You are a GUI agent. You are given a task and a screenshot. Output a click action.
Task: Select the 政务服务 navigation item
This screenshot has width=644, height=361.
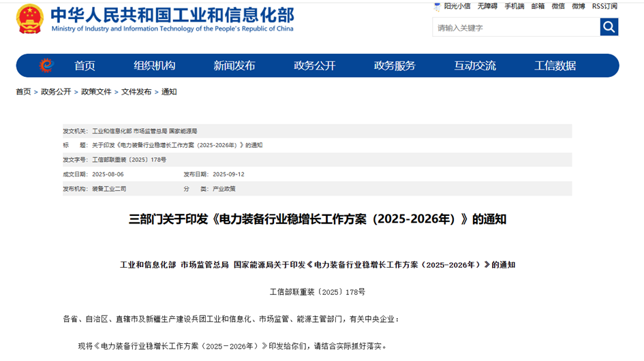[x=395, y=65]
